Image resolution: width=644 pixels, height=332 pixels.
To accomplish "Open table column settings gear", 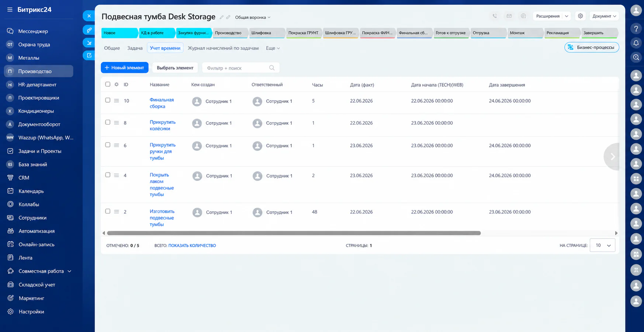I will coord(117,84).
